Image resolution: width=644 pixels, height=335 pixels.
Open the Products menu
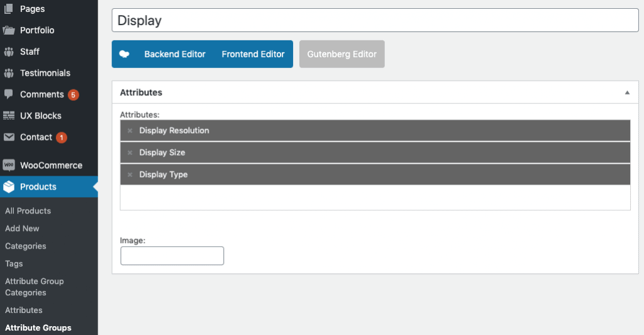click(x=38, y=187)
